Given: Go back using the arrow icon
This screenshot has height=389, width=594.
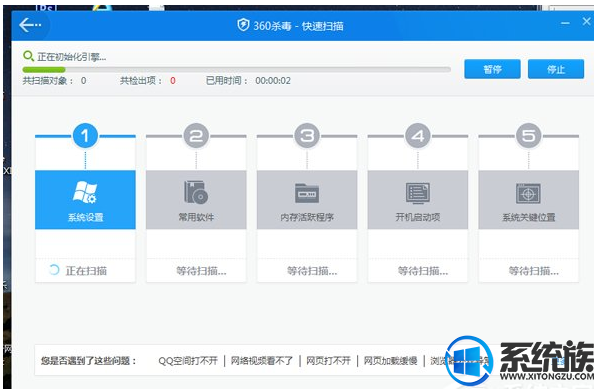Looking at the screenshot, I should pos(30,25).
